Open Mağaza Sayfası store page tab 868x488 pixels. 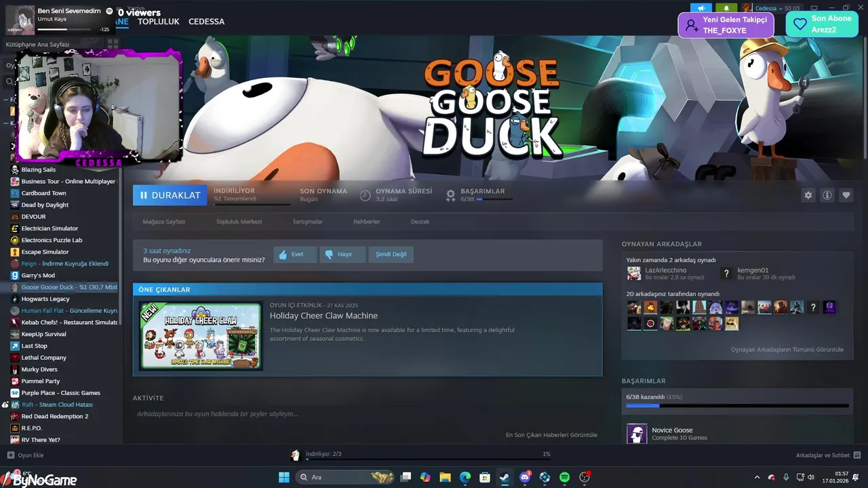coord(163,222)
